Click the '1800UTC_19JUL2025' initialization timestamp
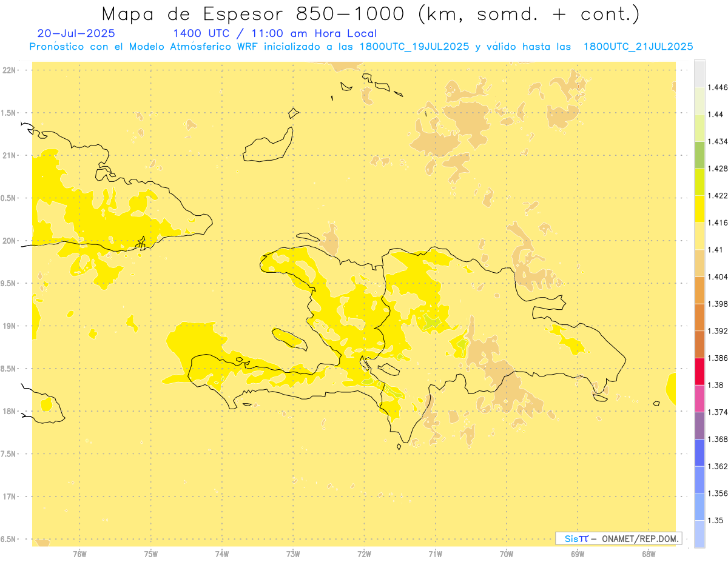 414,47
